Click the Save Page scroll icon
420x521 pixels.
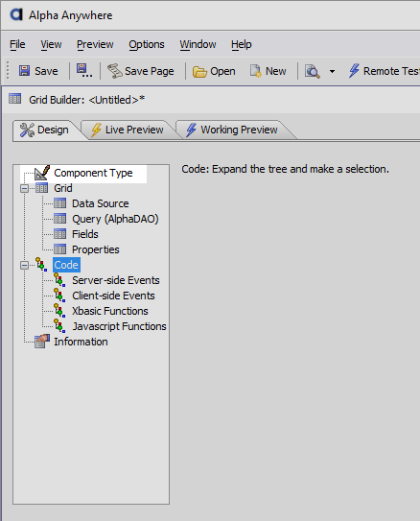pos(115,71)
